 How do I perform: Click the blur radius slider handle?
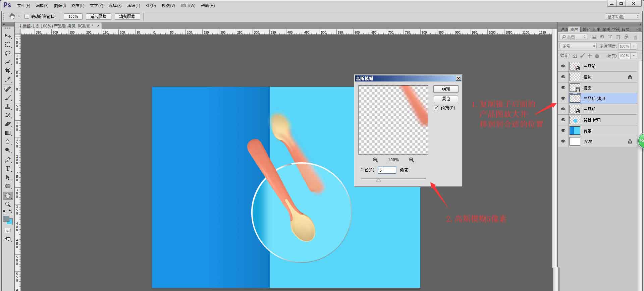coord(379,180)
